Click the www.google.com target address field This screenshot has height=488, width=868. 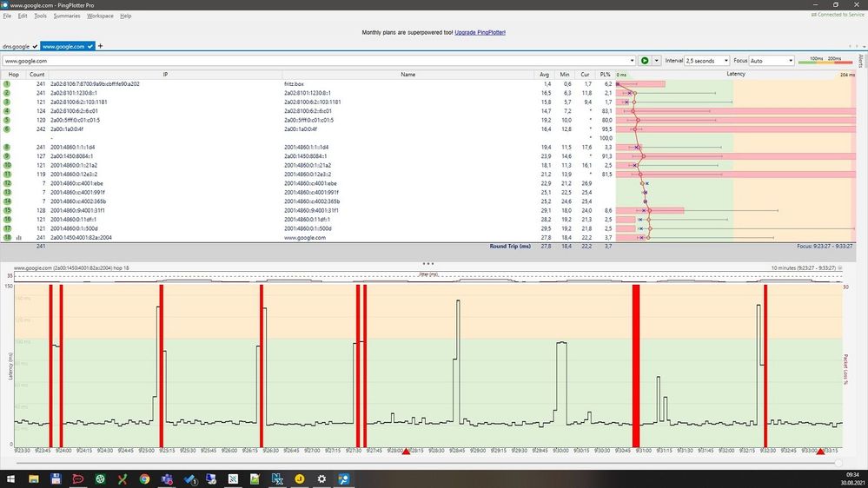[x=315, y=61]
